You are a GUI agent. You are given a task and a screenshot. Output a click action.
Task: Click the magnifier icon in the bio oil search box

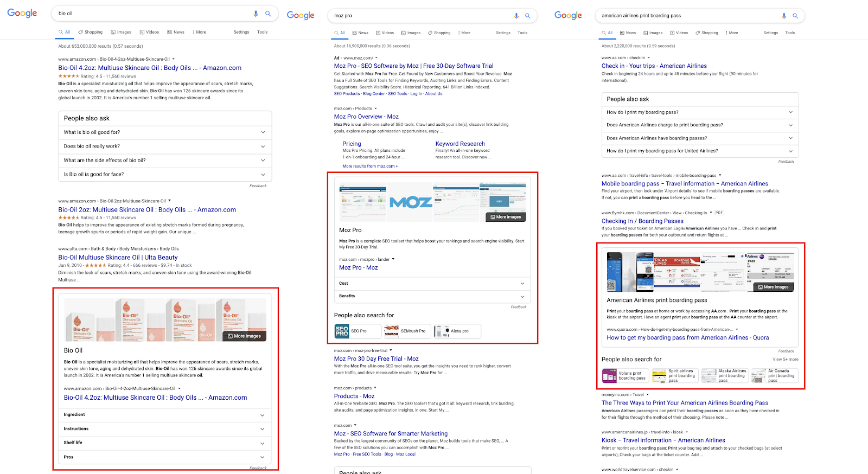268,14
